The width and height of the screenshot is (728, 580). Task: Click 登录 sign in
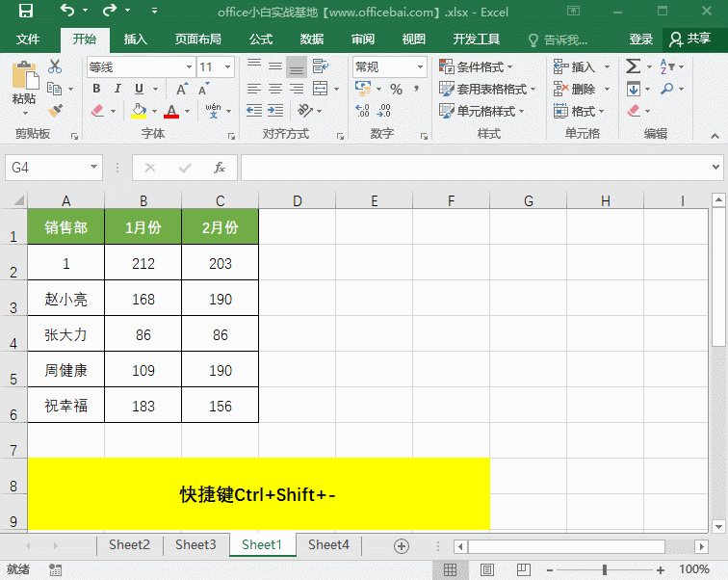point(640,40)
